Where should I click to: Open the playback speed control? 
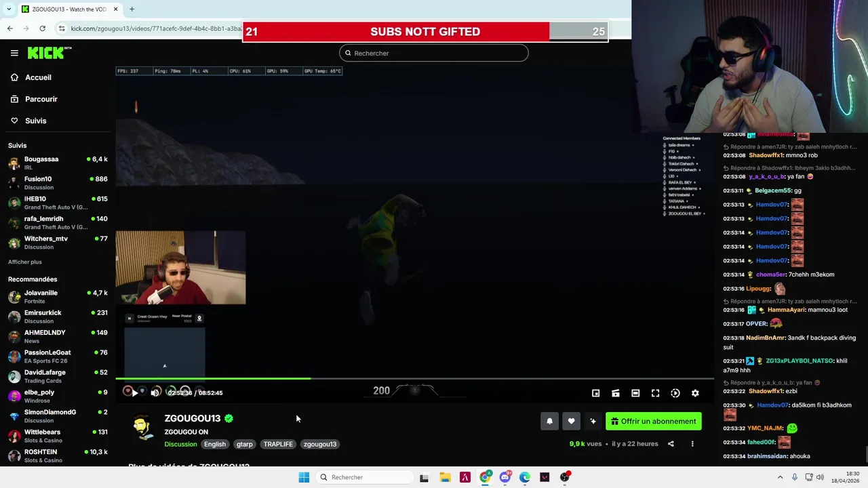click(675, 393)
